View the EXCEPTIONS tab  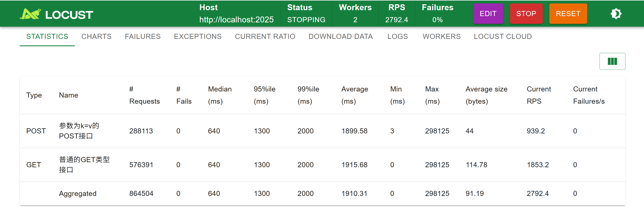pos(198,36)
